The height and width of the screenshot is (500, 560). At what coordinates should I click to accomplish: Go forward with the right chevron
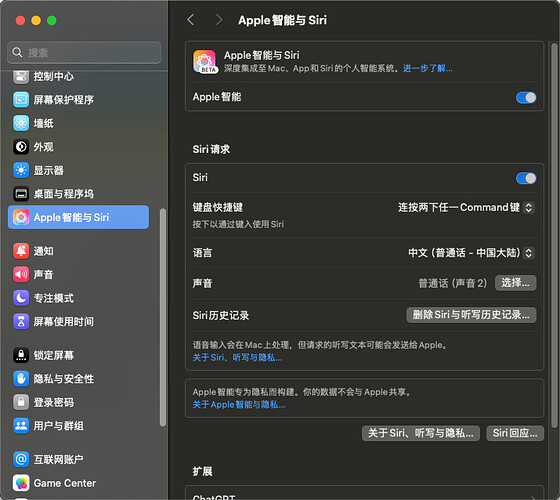pyautogui.click(x=219, y=20)
